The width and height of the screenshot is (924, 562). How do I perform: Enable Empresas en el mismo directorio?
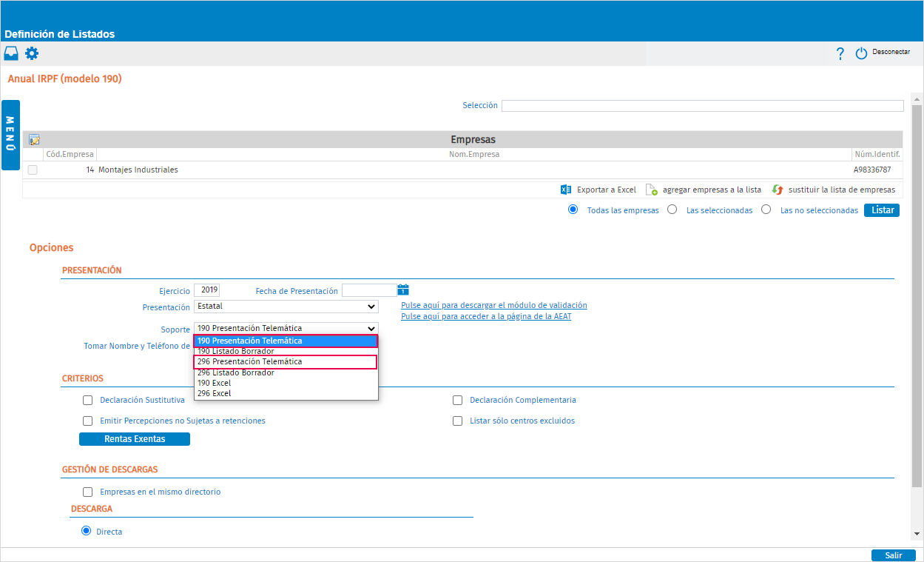[88, 492]
